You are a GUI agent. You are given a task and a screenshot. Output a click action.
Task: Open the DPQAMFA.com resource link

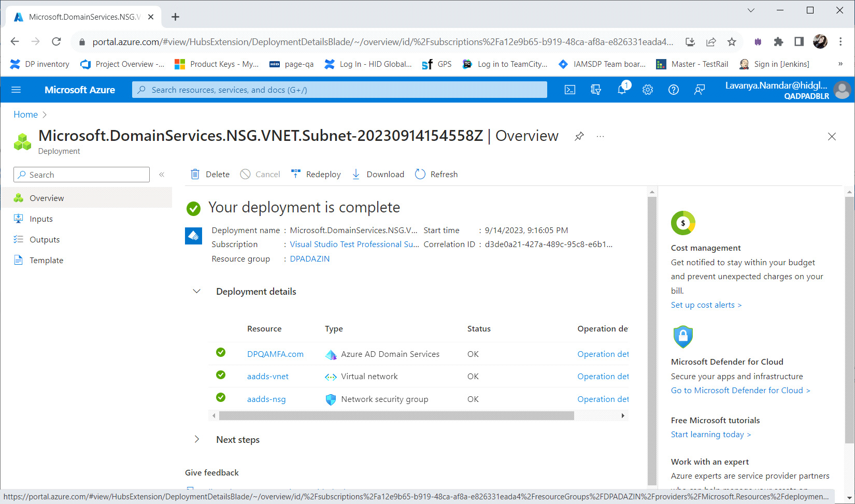click(275, 354)
